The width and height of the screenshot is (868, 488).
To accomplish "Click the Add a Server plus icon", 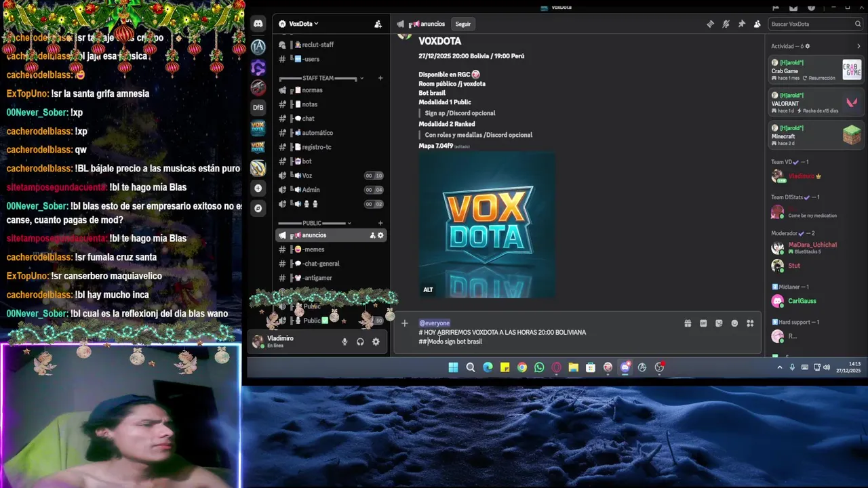I will [258, 188].
